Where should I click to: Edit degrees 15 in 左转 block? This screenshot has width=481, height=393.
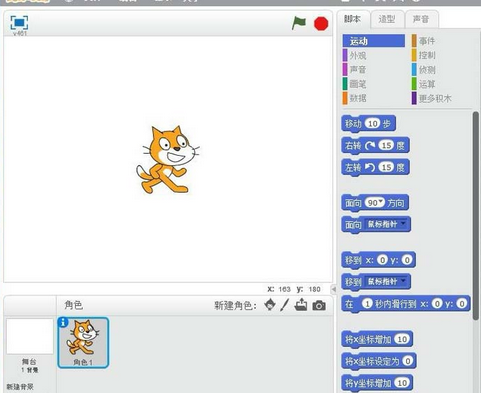point(386,167)
